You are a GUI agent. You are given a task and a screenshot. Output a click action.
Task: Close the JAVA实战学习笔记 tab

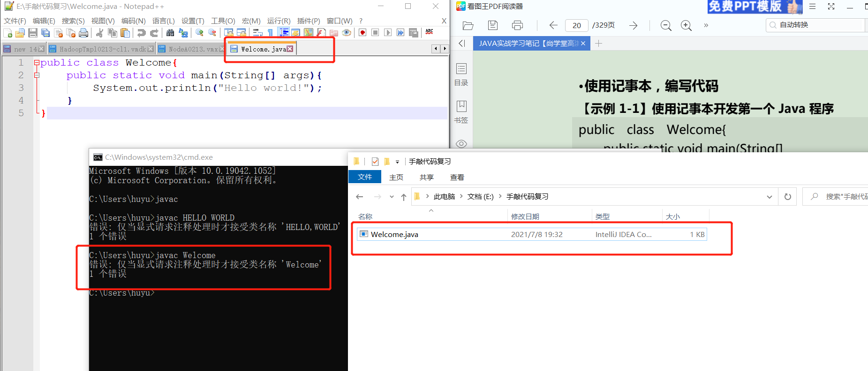coord(583,44)
